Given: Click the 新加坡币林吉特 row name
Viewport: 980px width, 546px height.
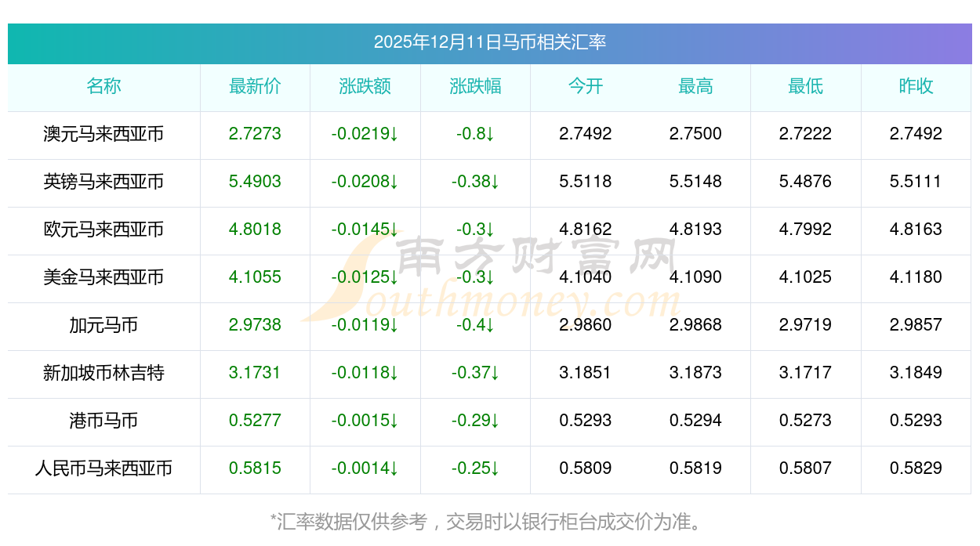Looking at the screenshot, I should coord(103,373).
